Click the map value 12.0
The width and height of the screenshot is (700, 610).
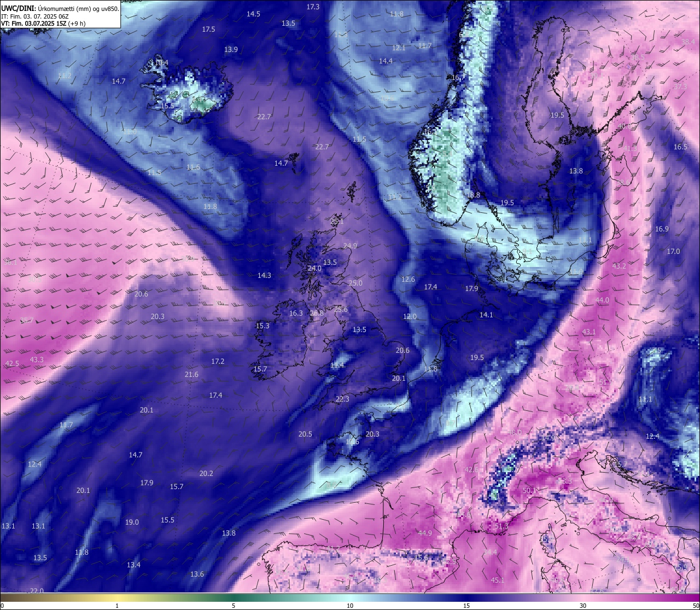tap(410, 316)
